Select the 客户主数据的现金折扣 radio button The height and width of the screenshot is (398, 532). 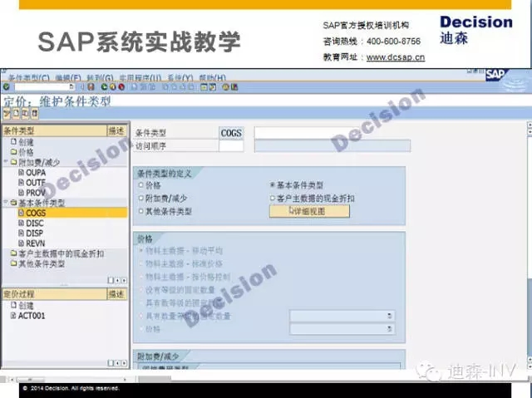[x=272, y=198]
